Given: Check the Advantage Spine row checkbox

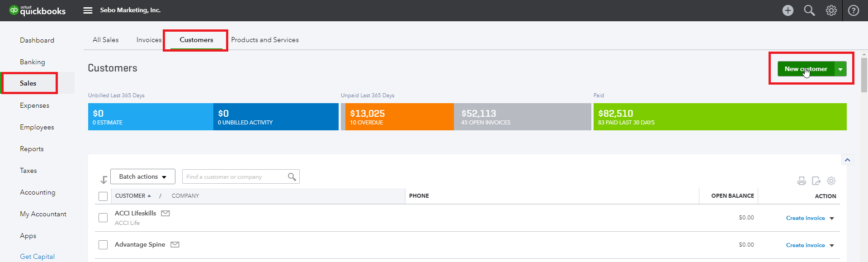Looking at the screenshot, I should click(103, 245).
